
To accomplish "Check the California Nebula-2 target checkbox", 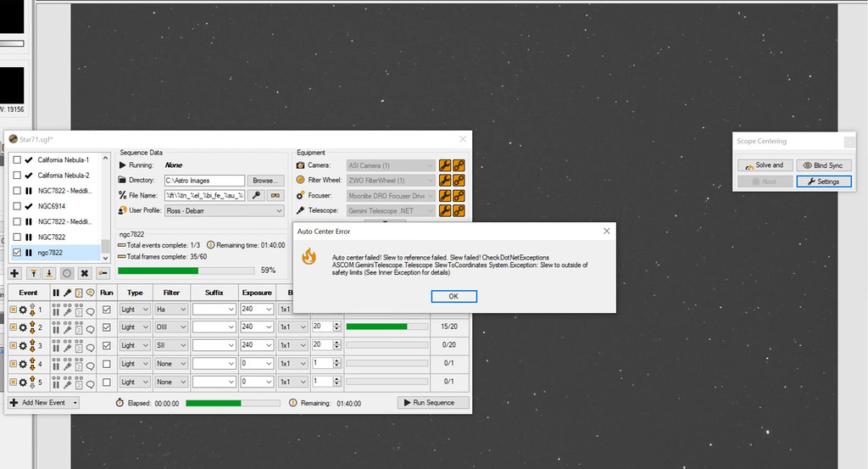I will pyautogui.click(x=17, y=175).
